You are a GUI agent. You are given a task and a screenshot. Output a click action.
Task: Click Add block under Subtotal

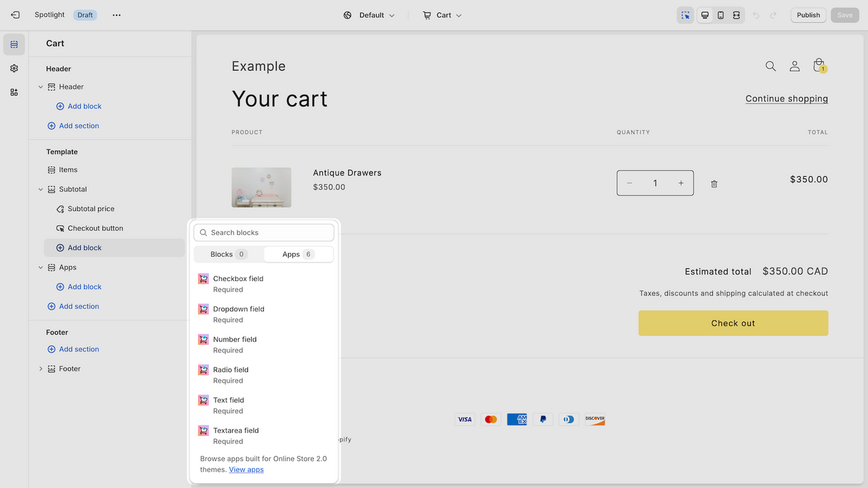(x=114, y=248)
